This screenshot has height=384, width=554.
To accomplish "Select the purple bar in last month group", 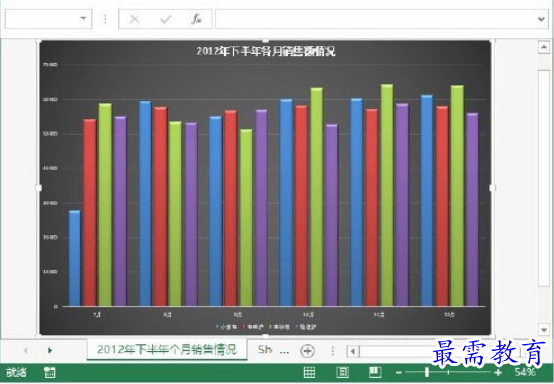I will 472,209.
